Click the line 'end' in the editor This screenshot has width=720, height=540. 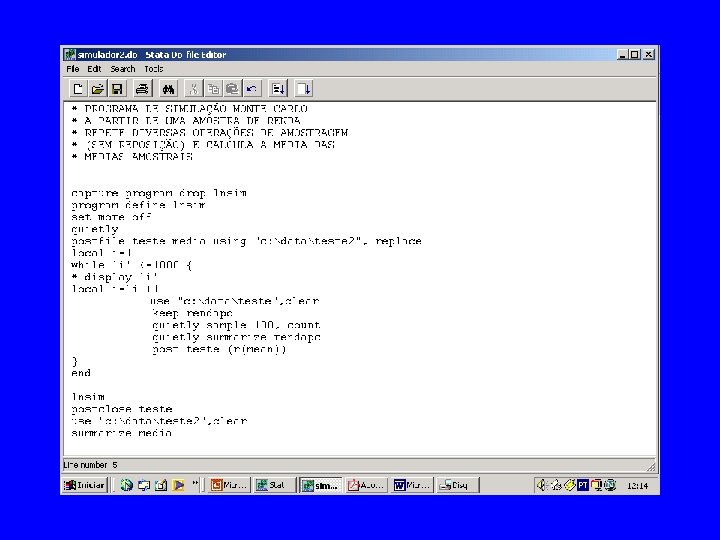click(81, 373)
